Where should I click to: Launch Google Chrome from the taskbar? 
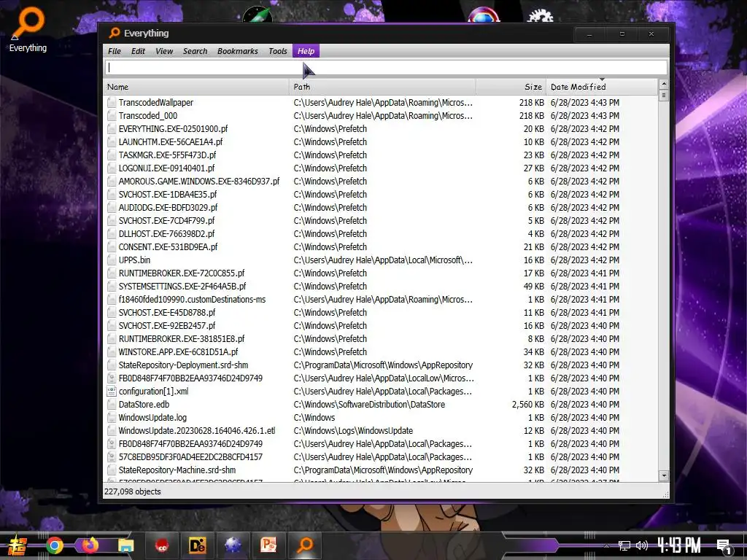point(55,545)
